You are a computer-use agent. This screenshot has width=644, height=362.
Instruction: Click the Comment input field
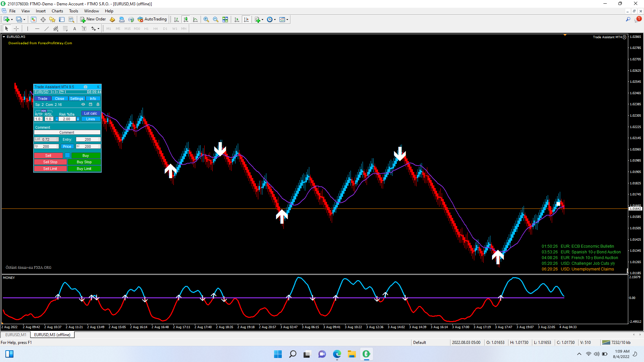coord(67,133)
